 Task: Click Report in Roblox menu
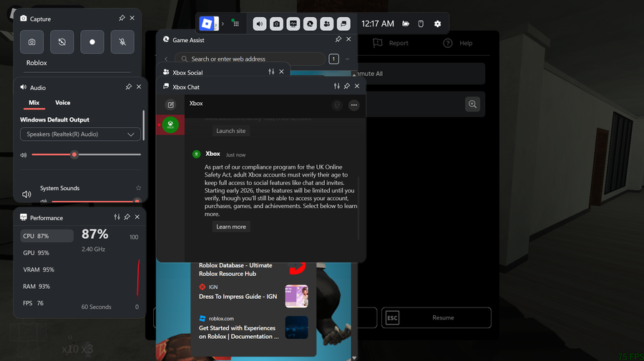pyautogui.click(x=391, y=43)
